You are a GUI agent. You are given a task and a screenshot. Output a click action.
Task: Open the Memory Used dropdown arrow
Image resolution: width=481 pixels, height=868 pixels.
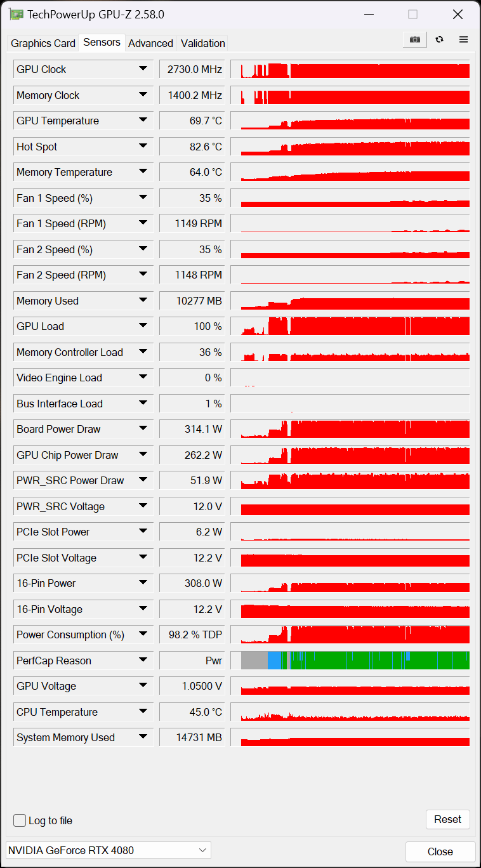pos(143,301)
